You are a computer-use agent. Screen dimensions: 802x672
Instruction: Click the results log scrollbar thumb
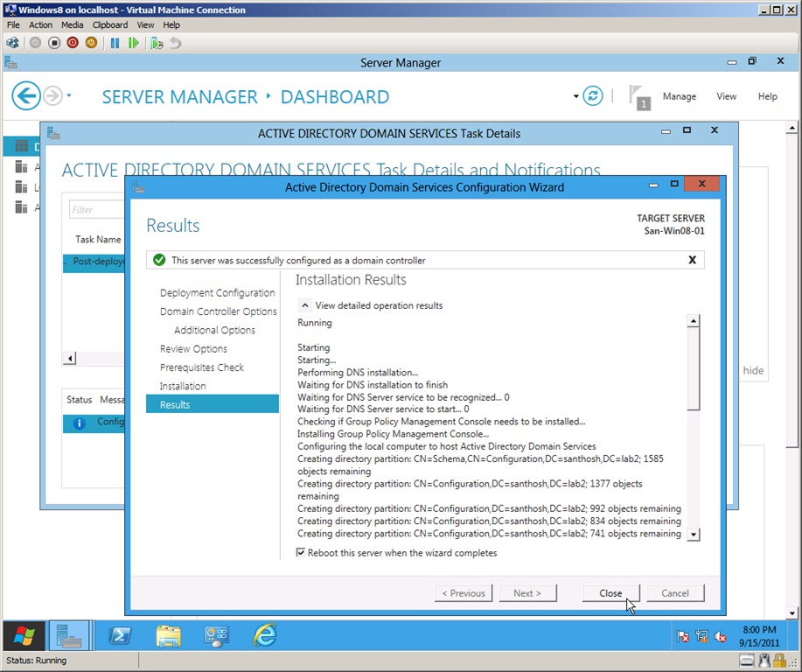tap(693, 369)
